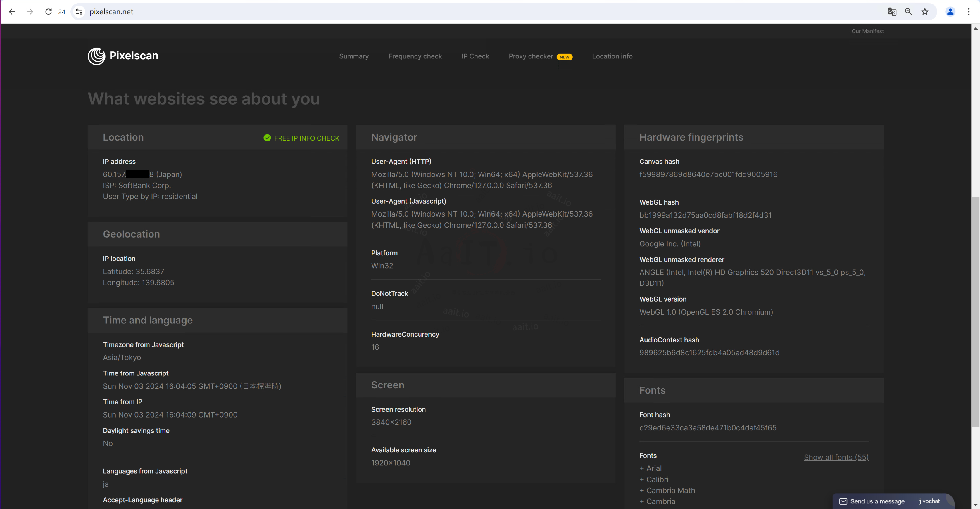The height and width of the screenshot is (509, 980).
Task: Click the Asia/Tokyo timezone value
Action: pyautogui.click(x=122, y=357)
